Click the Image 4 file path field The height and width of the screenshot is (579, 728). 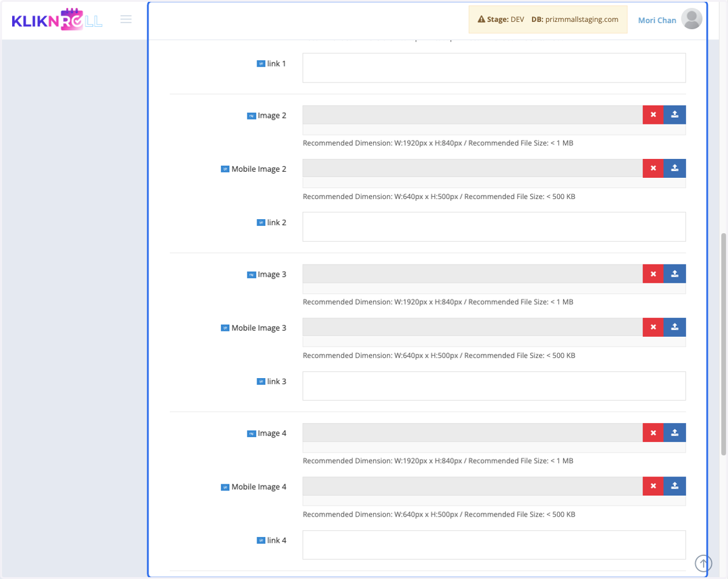pos(473,433)
